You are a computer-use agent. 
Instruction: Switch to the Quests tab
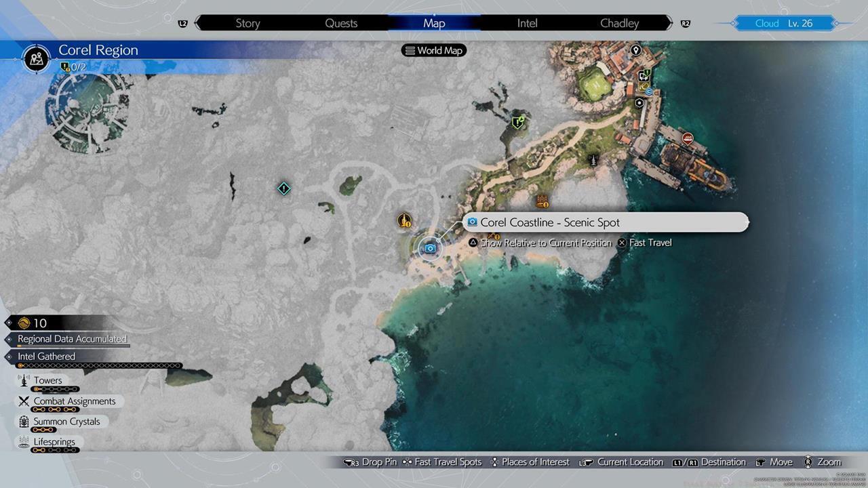[341, 23]
